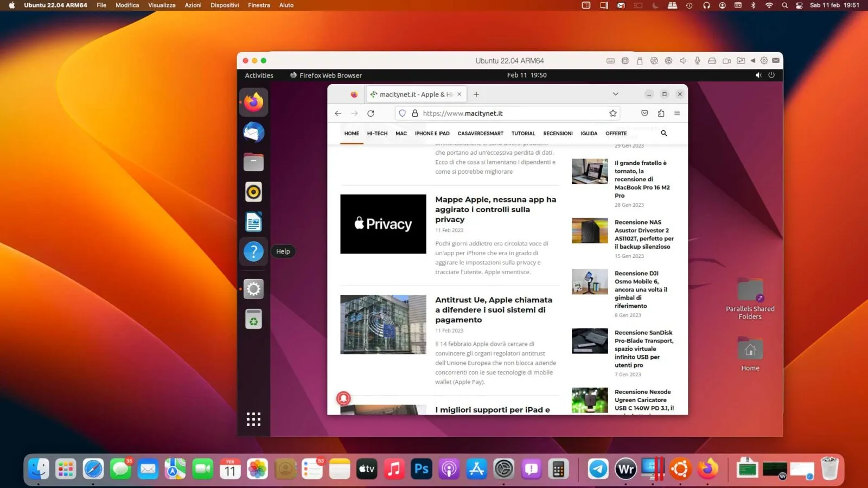
Task: Open Safari from the macOS Dock
Action: [93, 469]
